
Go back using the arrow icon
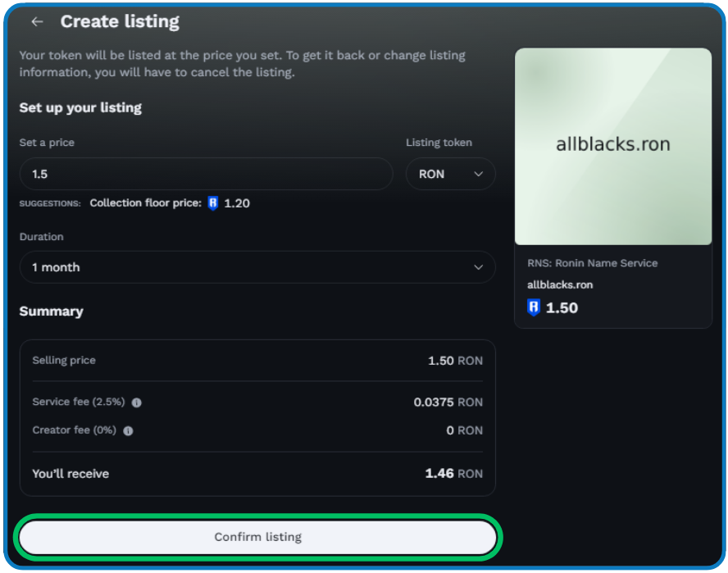tap(37, 21)
